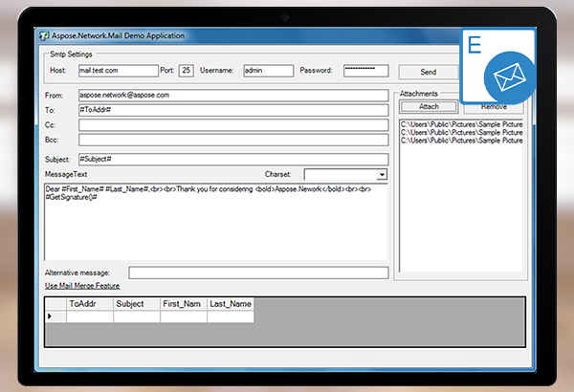Click the ToAddr column header in the grid
574x392 pixels.
coord(89,304)
